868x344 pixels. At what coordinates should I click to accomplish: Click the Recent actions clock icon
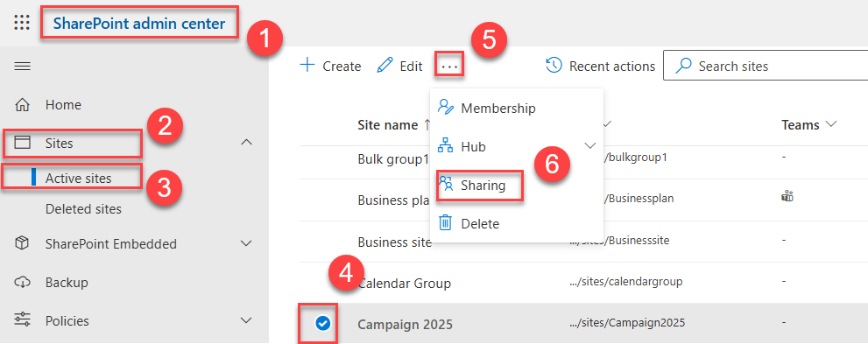pyautogui.click(x=554, y=66)
